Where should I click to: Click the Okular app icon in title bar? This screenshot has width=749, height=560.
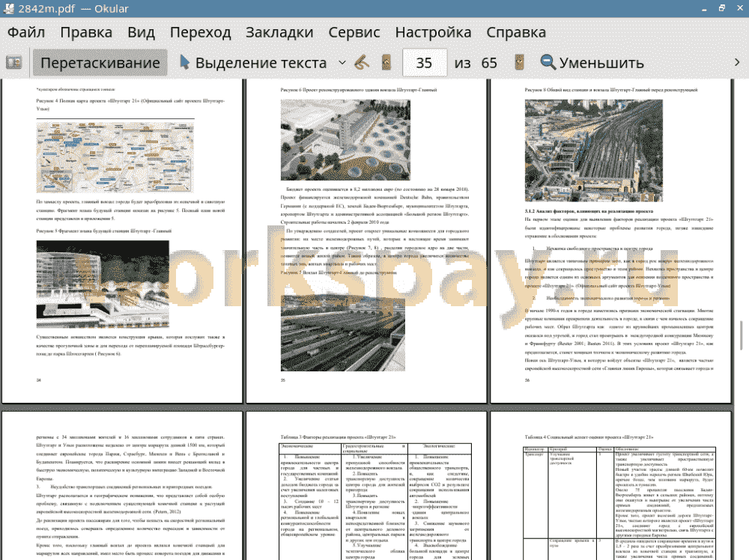[x=8, y=8]
